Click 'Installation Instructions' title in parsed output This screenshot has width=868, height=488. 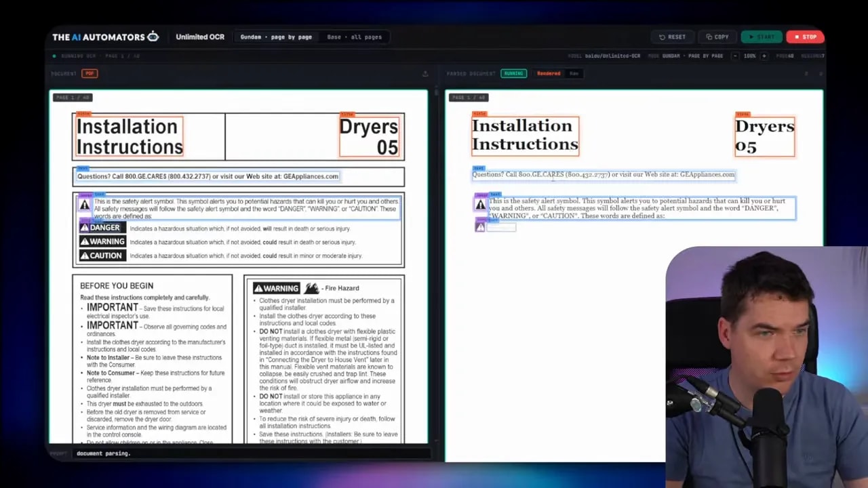tap(525, 135)
